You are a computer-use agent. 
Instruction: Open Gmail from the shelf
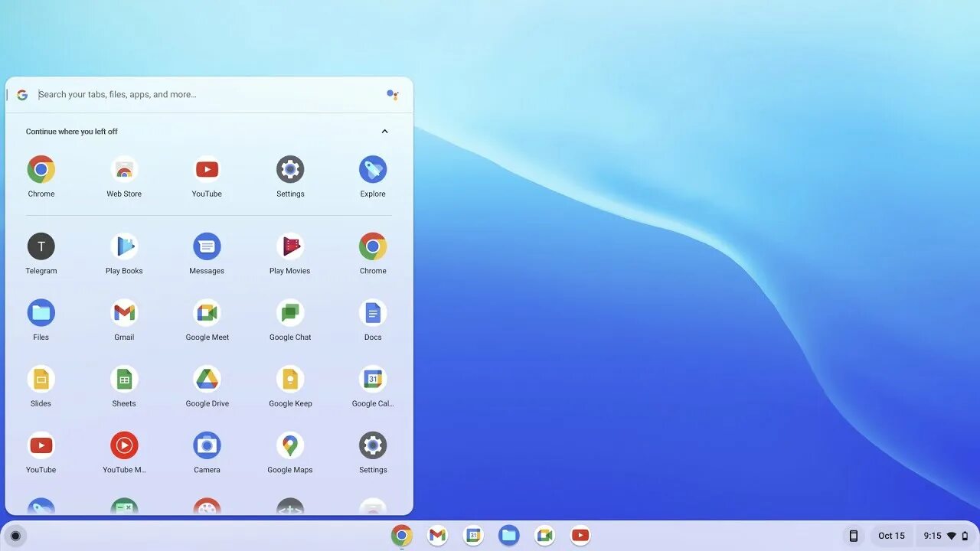(x=437, y=536)
